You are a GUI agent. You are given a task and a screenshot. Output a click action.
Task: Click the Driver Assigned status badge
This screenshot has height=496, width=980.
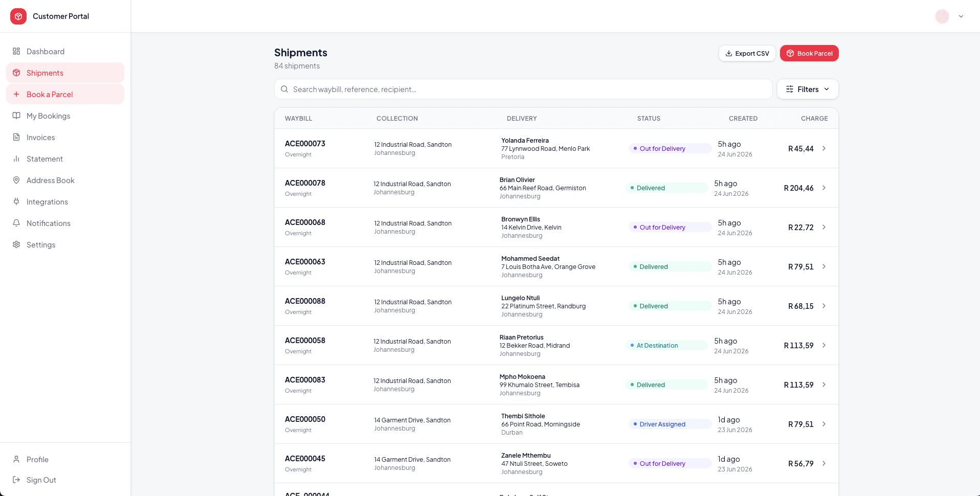[670, 424]
